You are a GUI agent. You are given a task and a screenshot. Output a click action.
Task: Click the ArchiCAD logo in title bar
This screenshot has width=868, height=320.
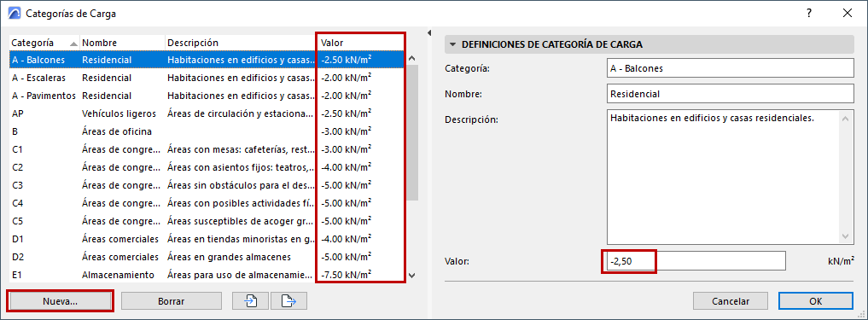(14, 14)
